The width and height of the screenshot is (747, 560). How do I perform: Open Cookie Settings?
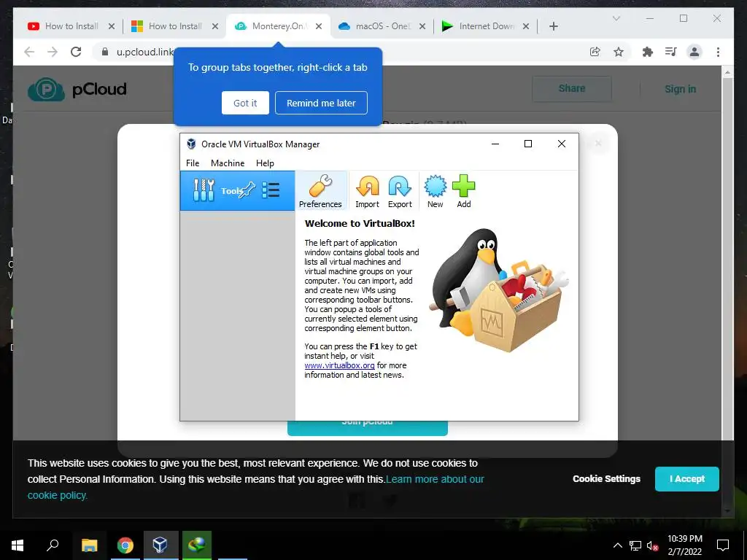pos(606,478)
